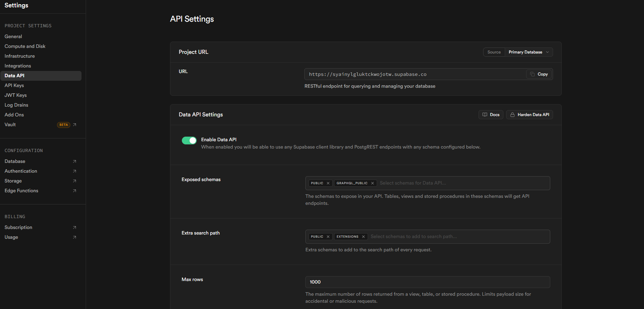Image resolution: width=644 pixels, height=309 pixels.
Task: Open Compute and Disk settings
Action: coord(25,46)
